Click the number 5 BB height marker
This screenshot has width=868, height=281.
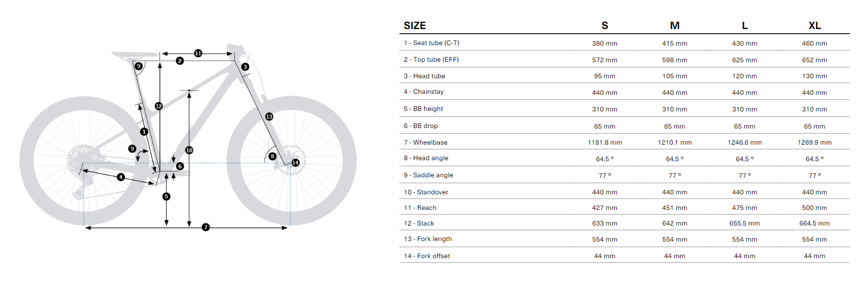coord(166,196)
